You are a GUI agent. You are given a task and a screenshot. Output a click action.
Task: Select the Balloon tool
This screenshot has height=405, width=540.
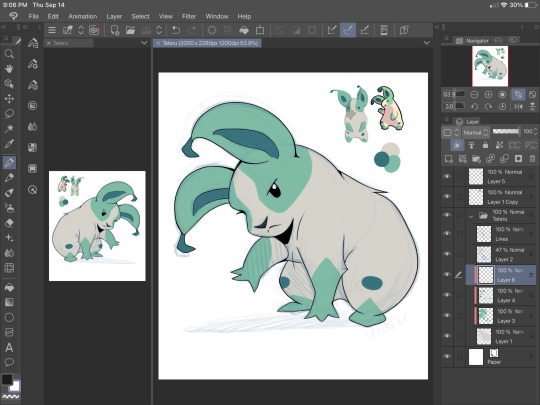9,362
